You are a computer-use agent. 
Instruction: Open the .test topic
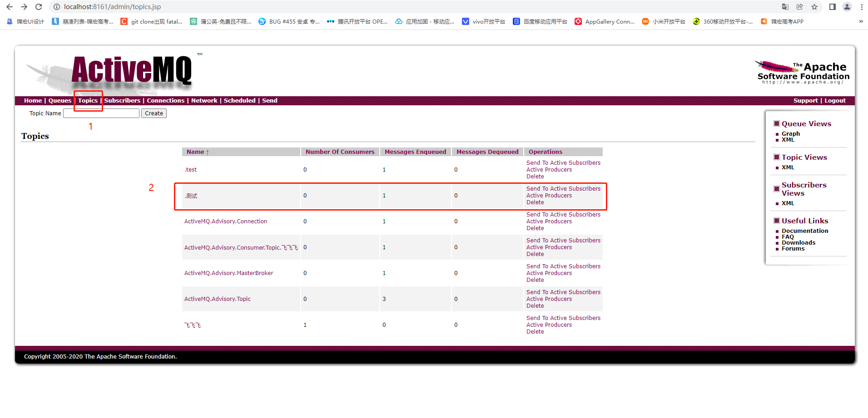click(x=190, y=170)
